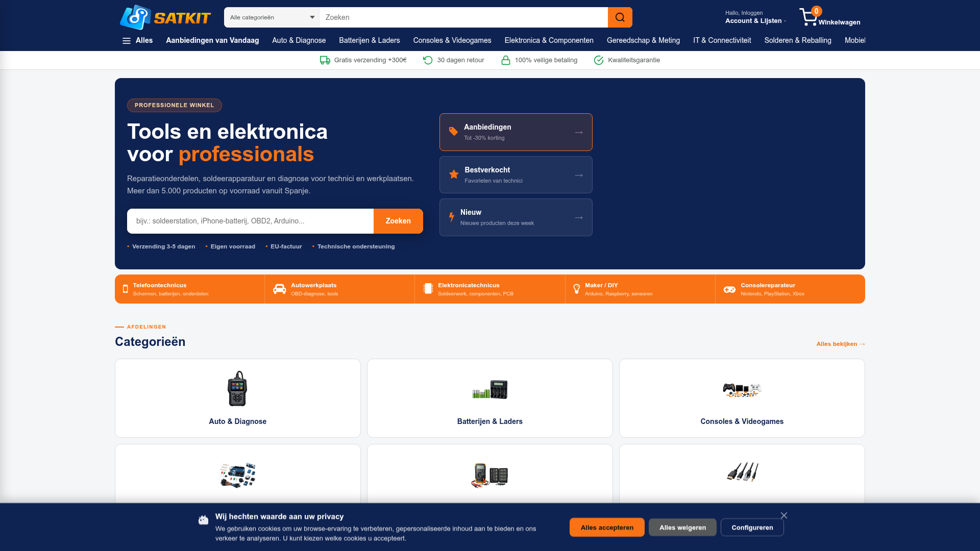Open the Auto & Diagnose category title
The width and height of the screenshot is (980, 551).
point(237,421)
